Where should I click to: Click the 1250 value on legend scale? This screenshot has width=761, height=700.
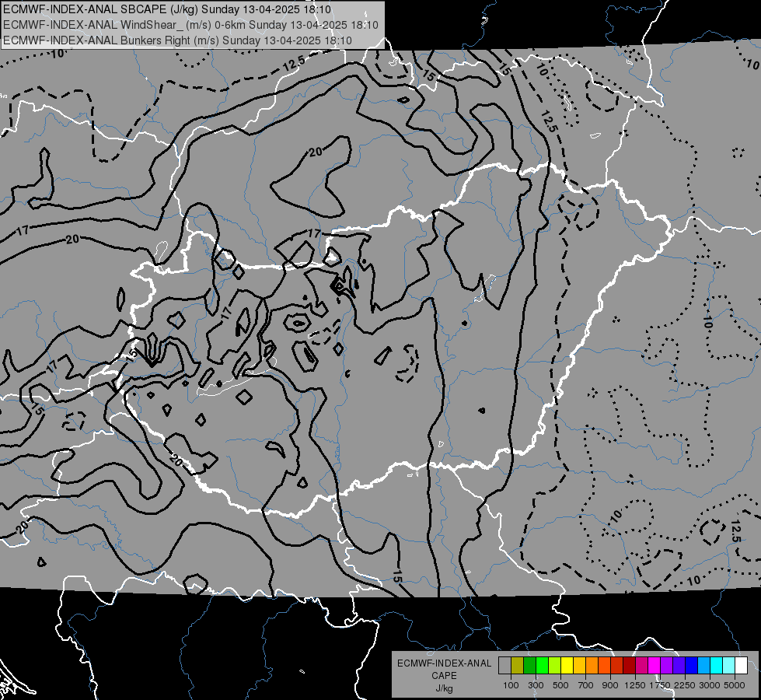click(635, 685)
